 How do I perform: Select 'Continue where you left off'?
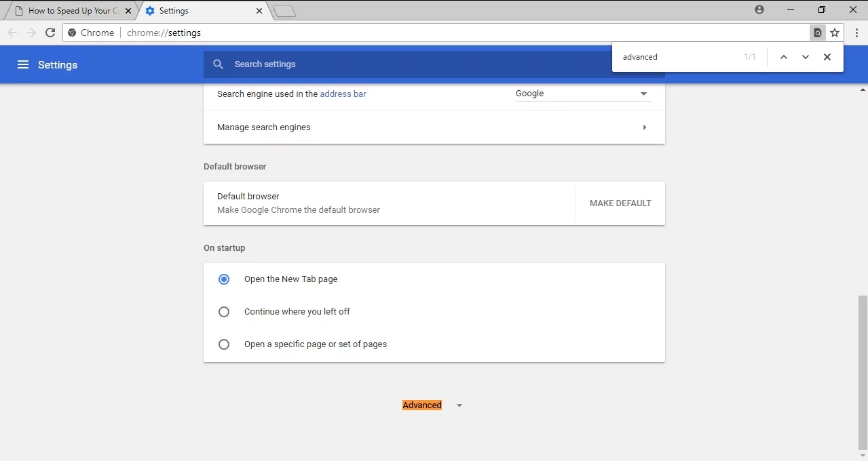coord(224,312)
